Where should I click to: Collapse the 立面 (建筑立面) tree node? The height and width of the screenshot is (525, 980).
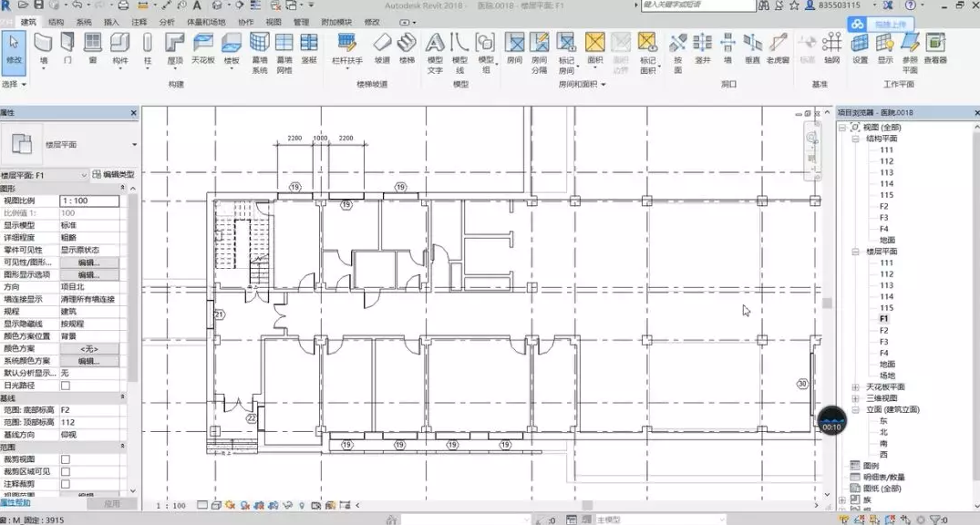pos(855,409)
